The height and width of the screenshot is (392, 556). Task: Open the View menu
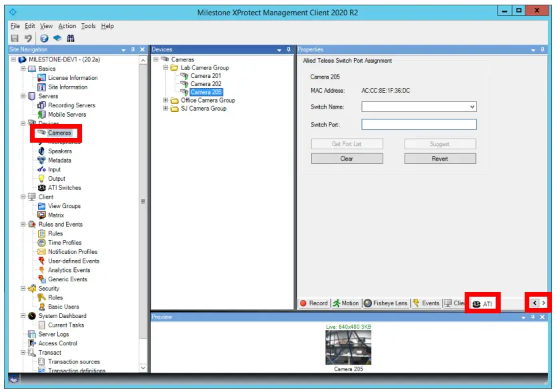click(x=46, y=26)
